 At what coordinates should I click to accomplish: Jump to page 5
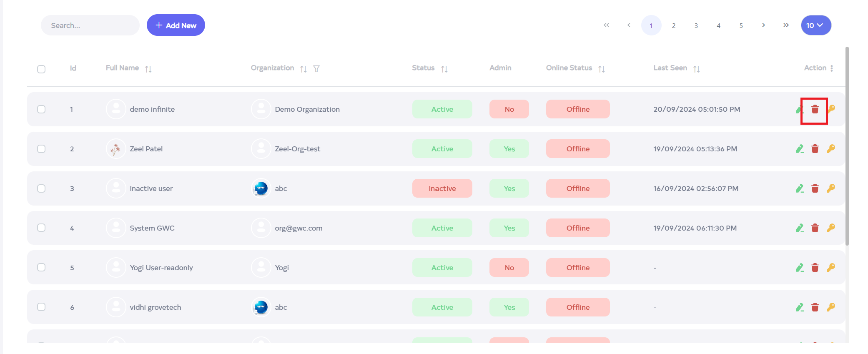point(741,25)
